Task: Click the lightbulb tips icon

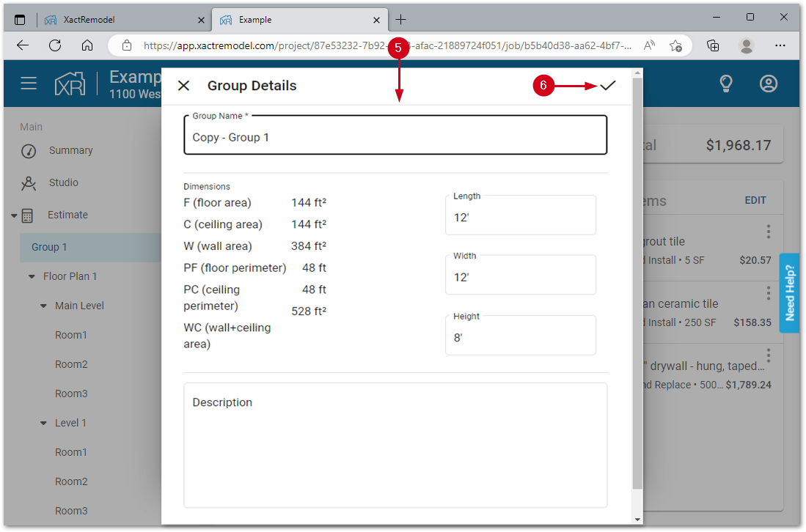Action: [x=725, y=84]
